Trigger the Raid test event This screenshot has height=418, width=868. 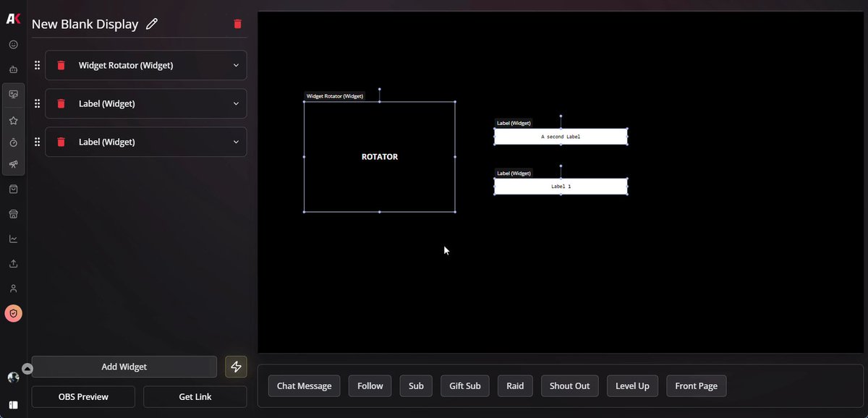[515, 385]
